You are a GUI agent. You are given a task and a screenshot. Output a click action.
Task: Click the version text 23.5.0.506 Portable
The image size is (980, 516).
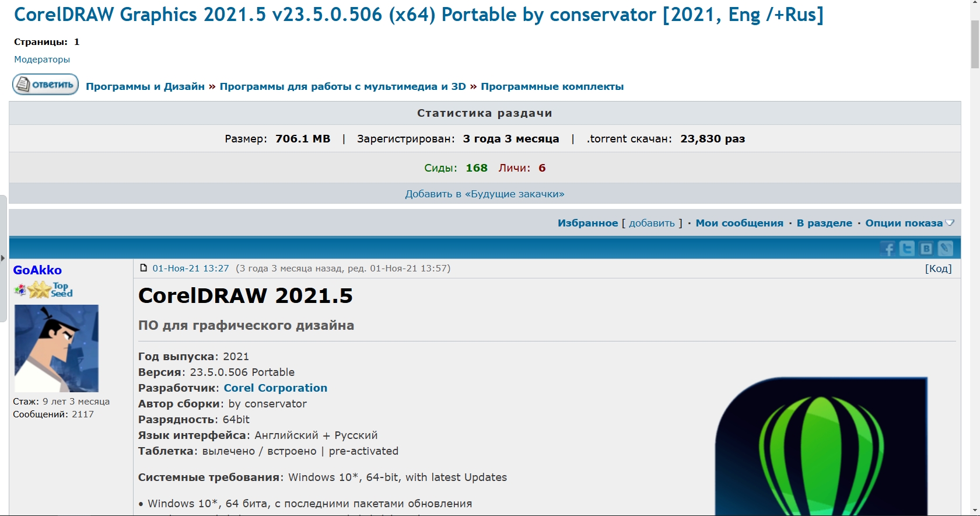pyautogui.click(x=242, y=372)
